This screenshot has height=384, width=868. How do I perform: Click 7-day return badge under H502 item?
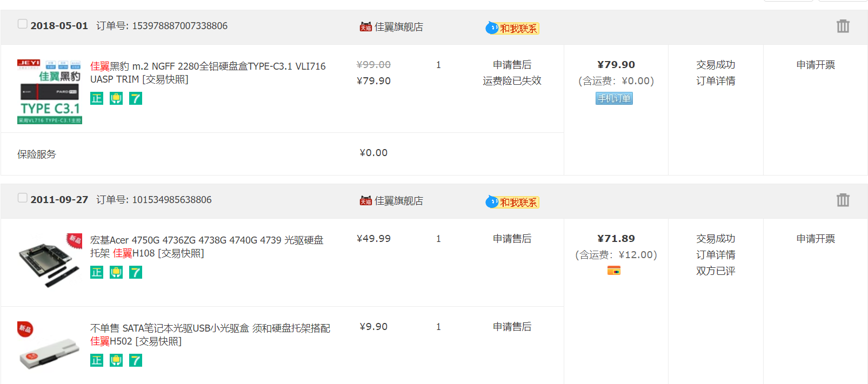136,360
